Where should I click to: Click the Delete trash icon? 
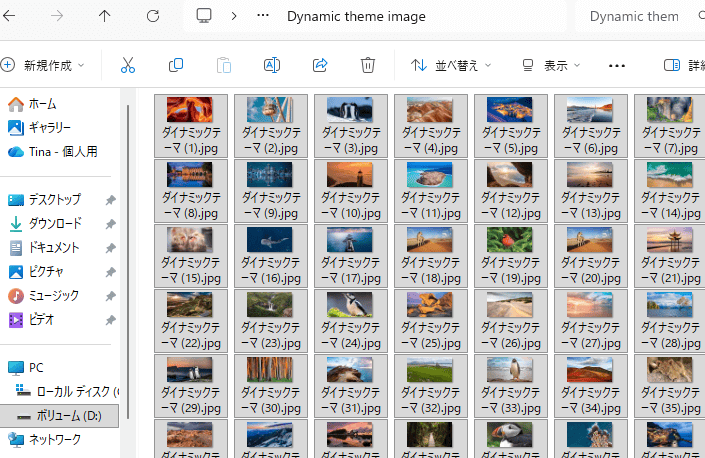coord(368,65)
